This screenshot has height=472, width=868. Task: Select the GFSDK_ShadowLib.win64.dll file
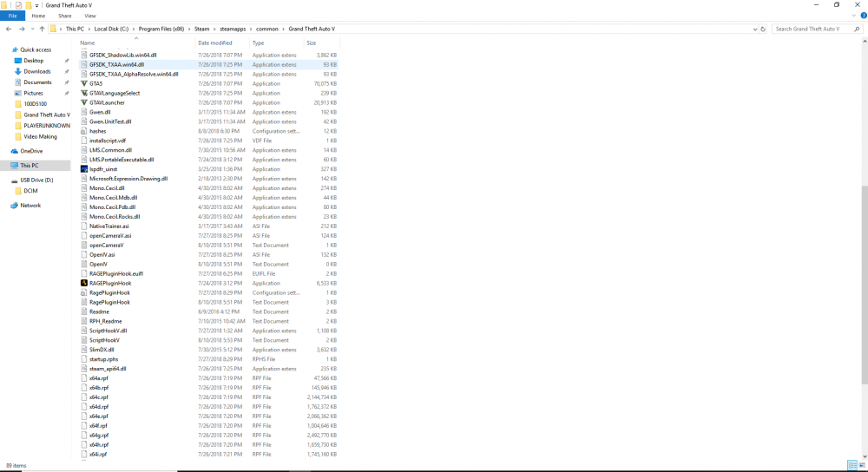click(123, 55)
